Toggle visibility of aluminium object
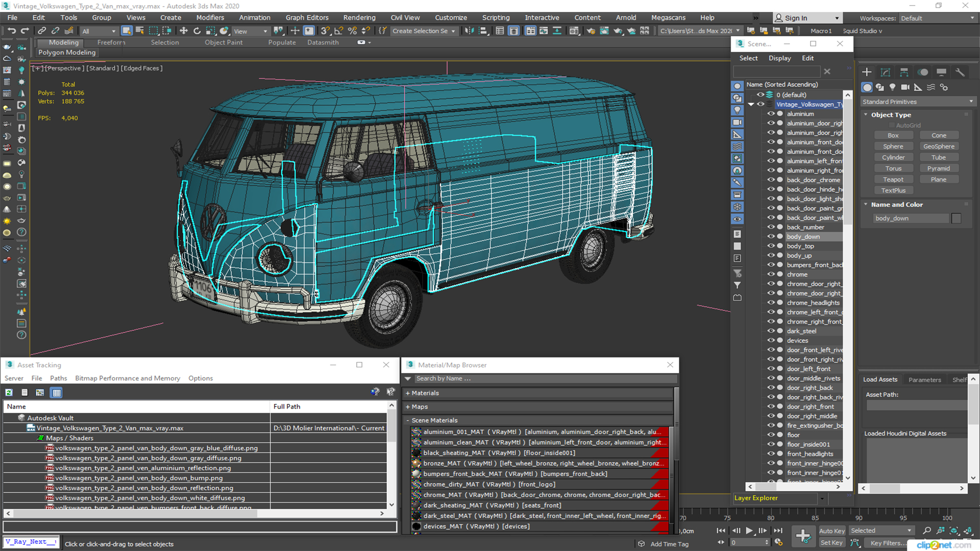 click(771, 114)
